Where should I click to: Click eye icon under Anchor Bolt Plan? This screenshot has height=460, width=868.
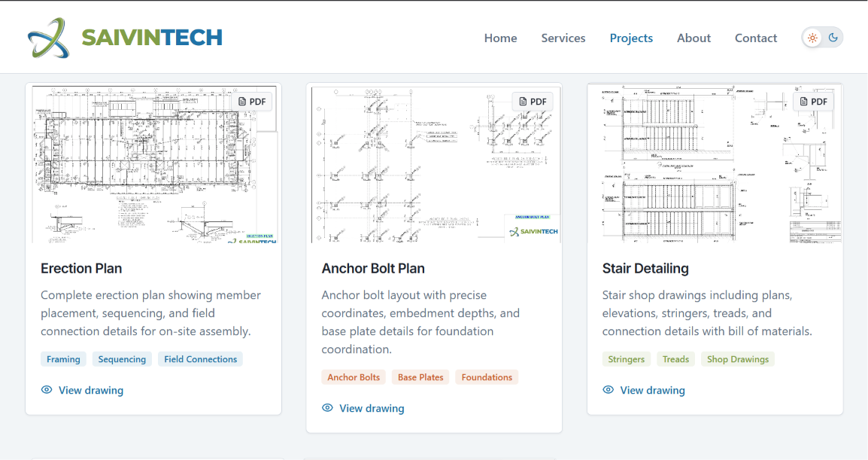point(328,408)
